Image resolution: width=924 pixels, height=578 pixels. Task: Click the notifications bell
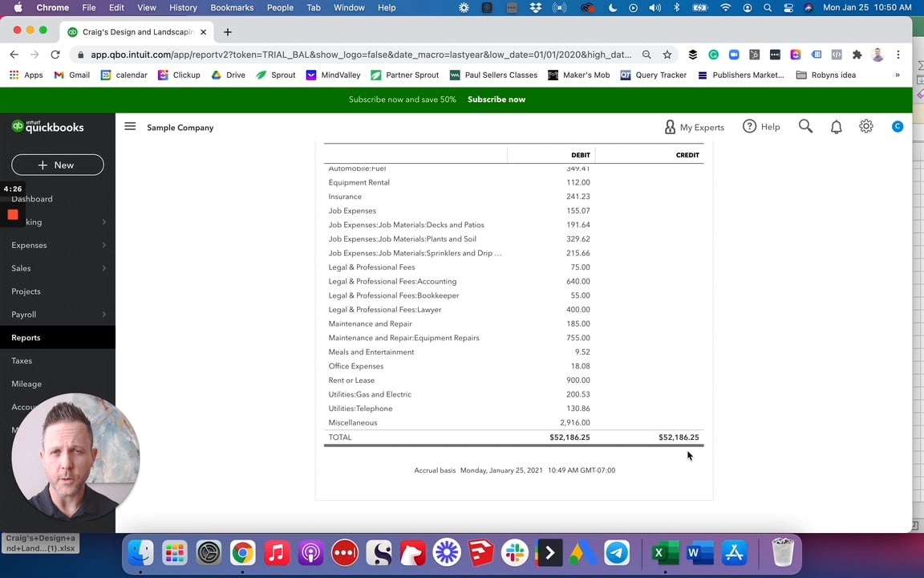[836, 126]
